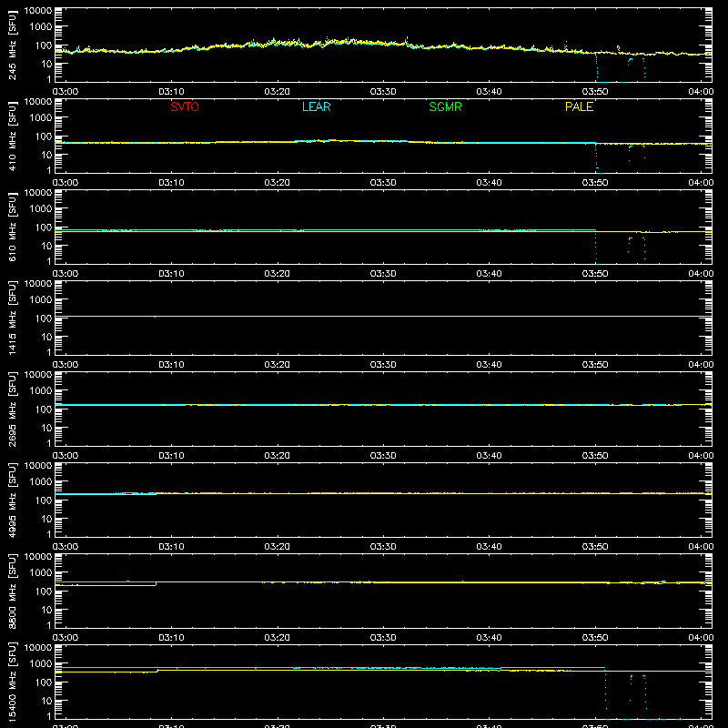Click the 245 MHz [SFU] axis label
The width and height of the screenshot is (728, 728).
[13, 45]
